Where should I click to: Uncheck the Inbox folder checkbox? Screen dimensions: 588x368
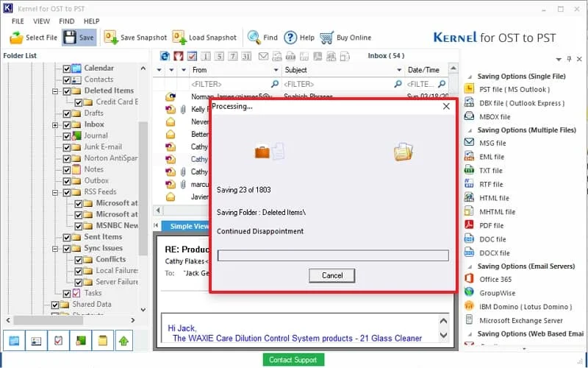click(66, 125)
